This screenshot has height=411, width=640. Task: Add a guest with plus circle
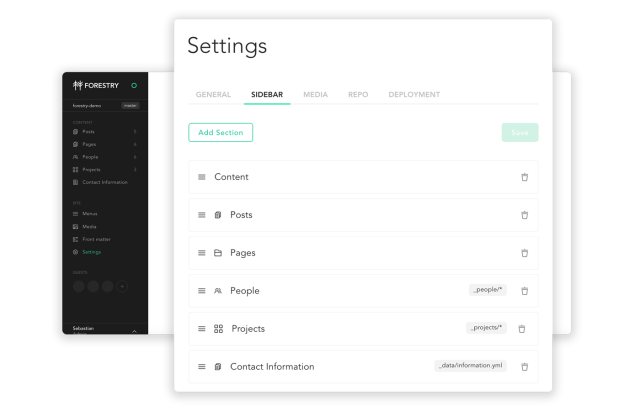pyautogui.click(x=122, y=286)
